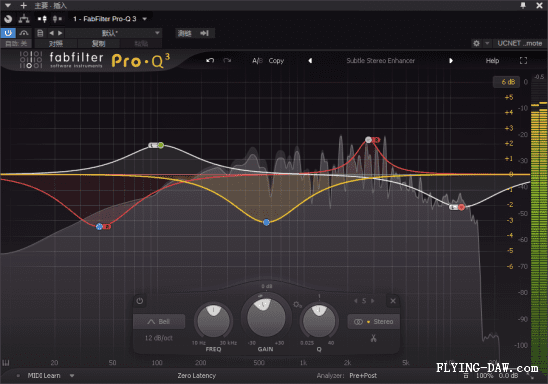Open the Bell filter shape dropdown
Screen dimensions: 548x384
(x=159, y=321)
